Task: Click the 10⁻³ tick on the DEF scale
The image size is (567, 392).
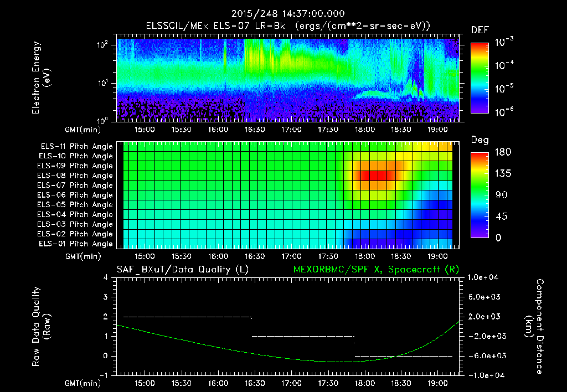Action: click(504, 42)
